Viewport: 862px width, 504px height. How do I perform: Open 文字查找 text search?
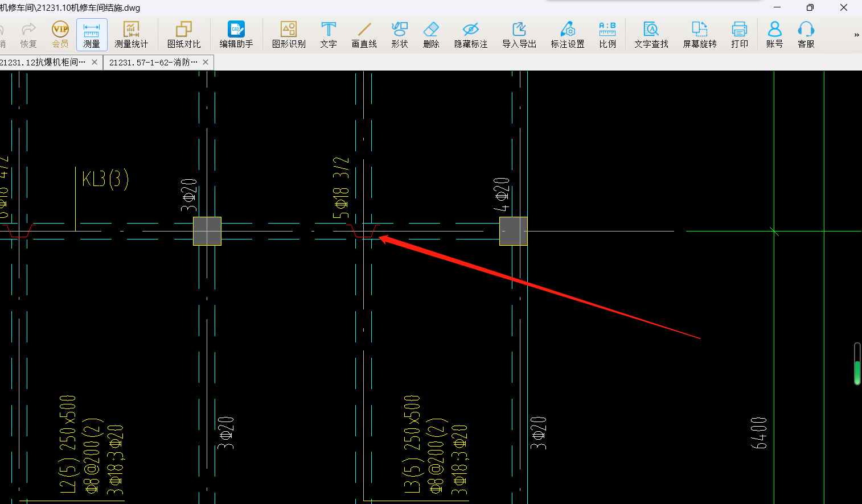(x=651, y=35)
